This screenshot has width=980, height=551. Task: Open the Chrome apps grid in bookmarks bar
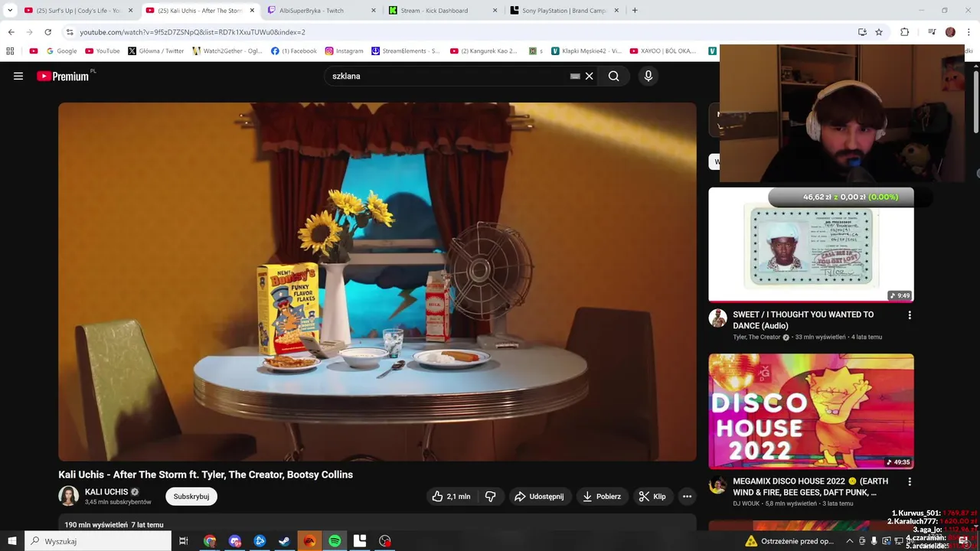click(10, 51)
